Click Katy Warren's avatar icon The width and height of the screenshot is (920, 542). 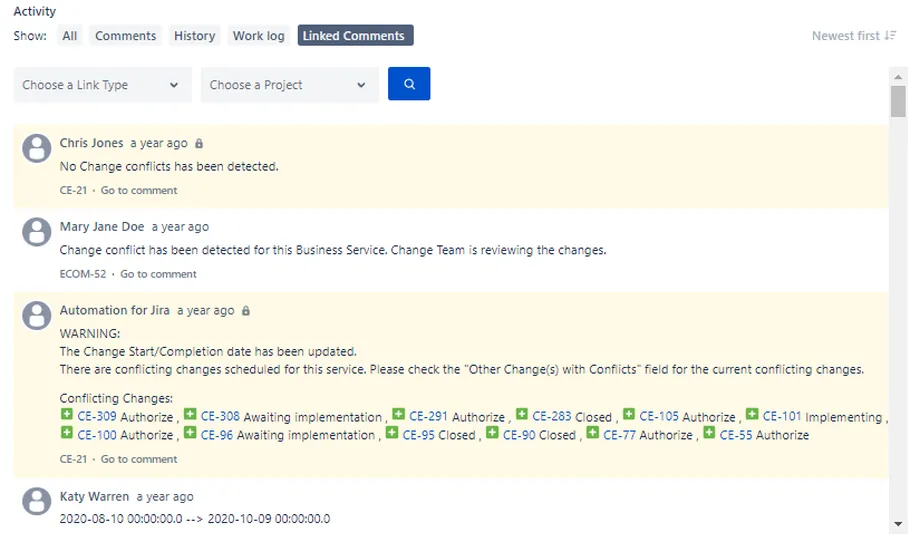[37, 502]
